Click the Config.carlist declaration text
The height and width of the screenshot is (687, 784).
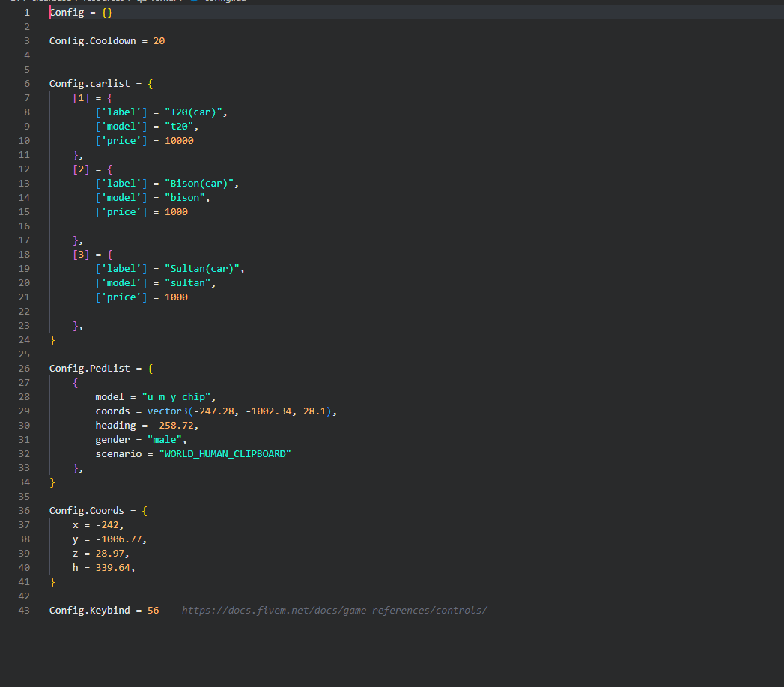89,84
